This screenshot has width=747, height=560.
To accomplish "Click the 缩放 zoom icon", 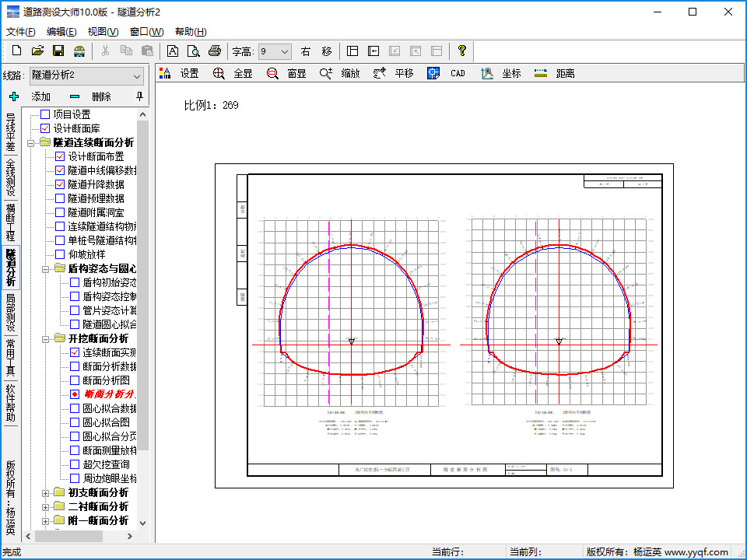I will tap(326, 73).
